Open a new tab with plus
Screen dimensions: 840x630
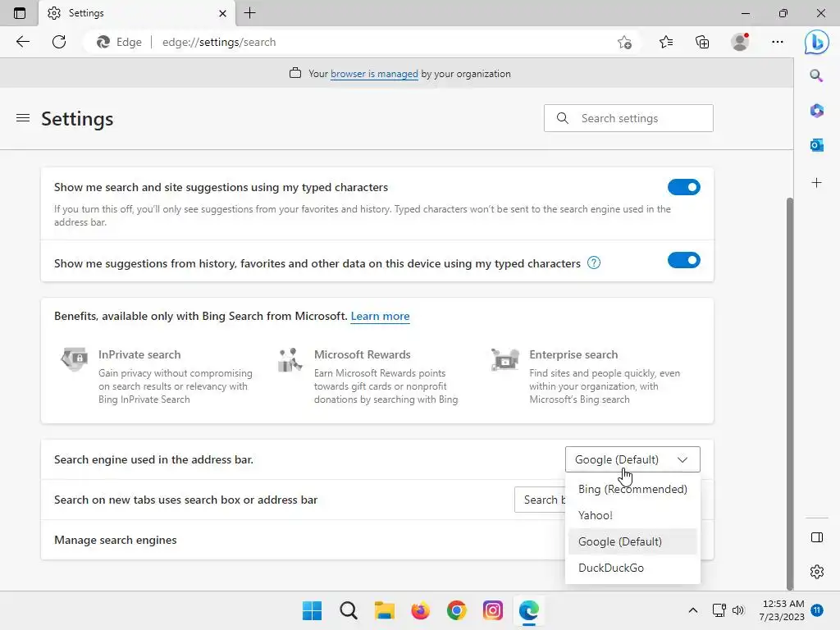coord(249,13)
